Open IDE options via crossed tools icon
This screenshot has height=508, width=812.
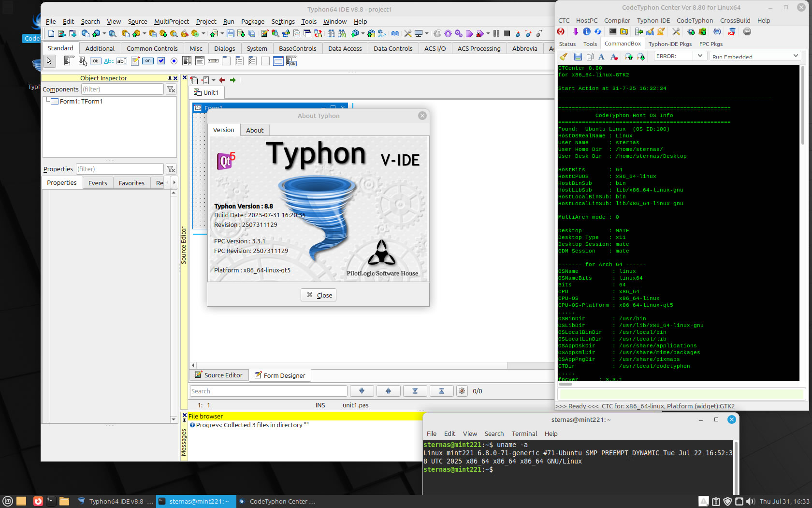[408, 33]
